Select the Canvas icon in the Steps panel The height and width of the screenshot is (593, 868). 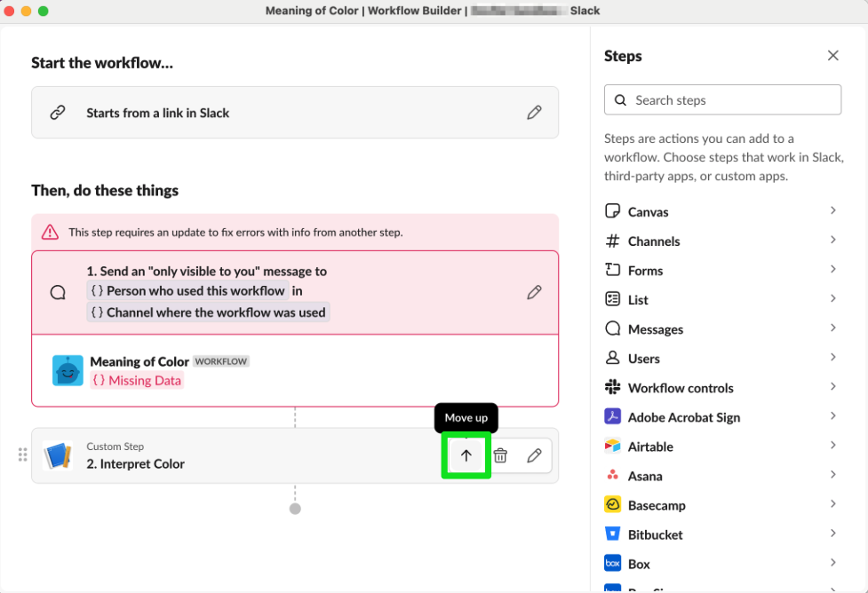(x=612, y=211)
